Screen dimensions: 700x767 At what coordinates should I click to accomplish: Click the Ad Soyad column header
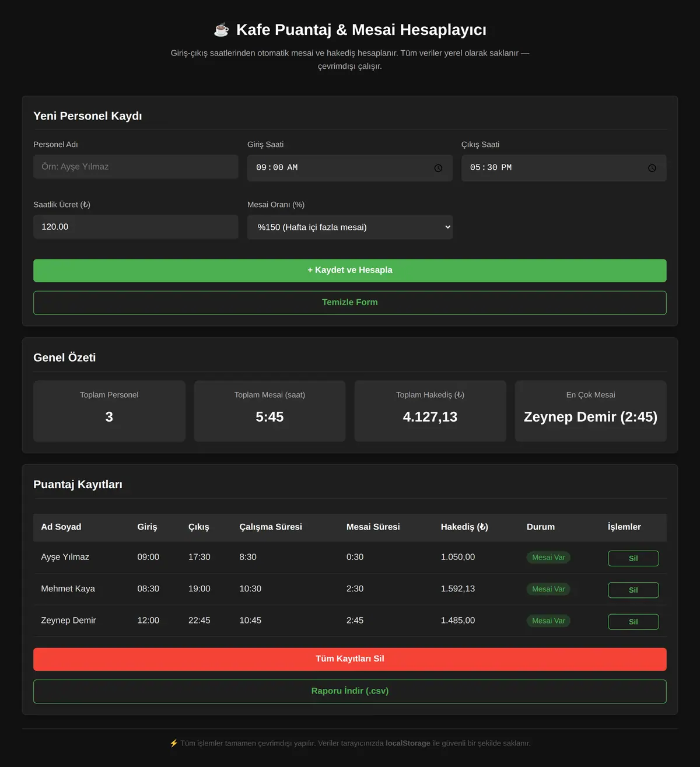61,527
